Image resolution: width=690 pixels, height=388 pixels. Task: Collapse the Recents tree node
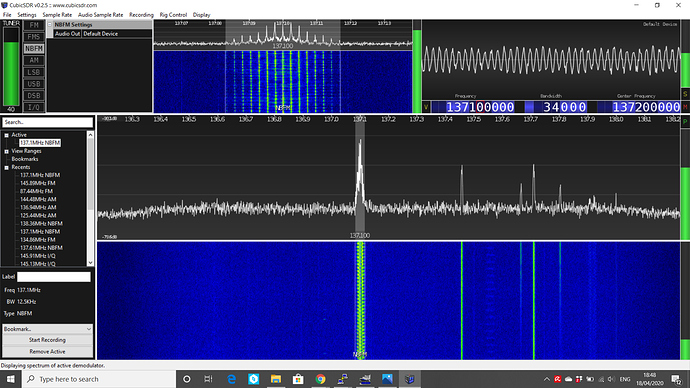(x=7, y=168)
